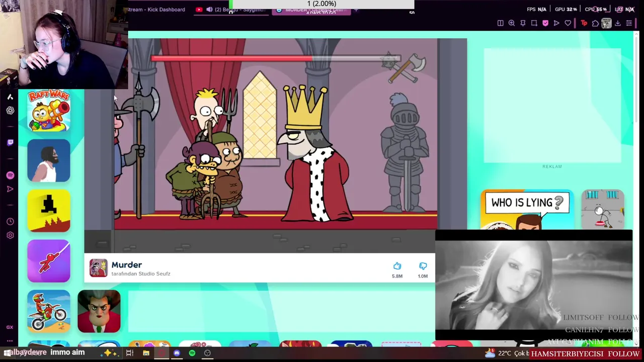This screenshot has width=644, height=362.
Task: Open Opera GX on the taskbar
Action: coord(161,353)
